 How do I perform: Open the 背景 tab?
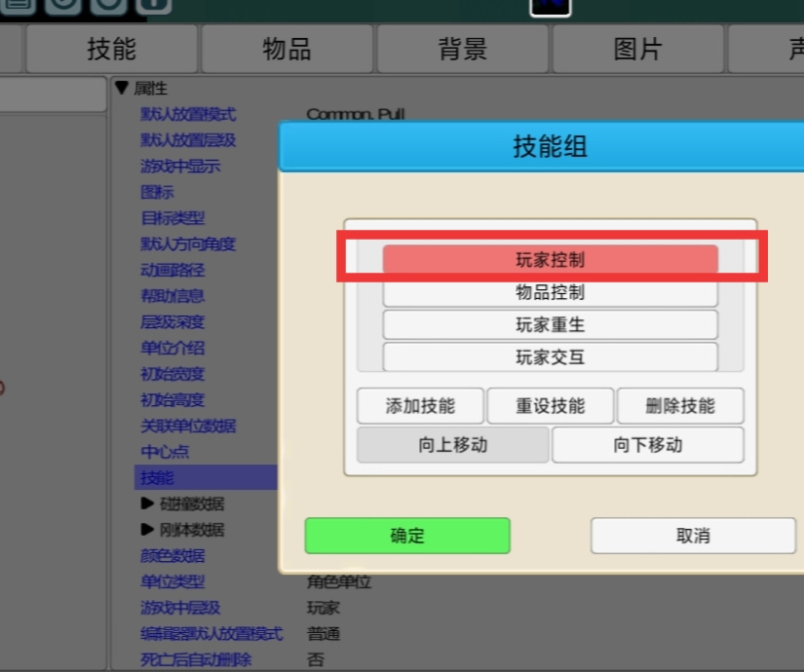click(463, 49)
